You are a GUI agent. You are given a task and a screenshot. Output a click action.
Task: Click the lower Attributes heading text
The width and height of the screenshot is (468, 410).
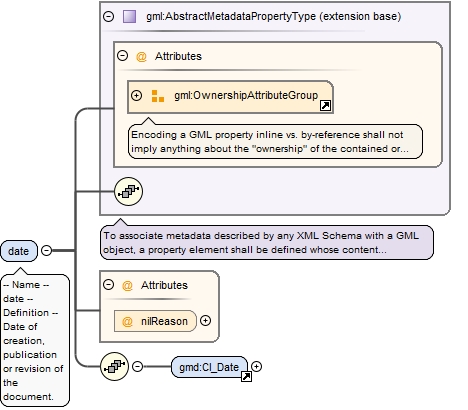tap(164, 285)
